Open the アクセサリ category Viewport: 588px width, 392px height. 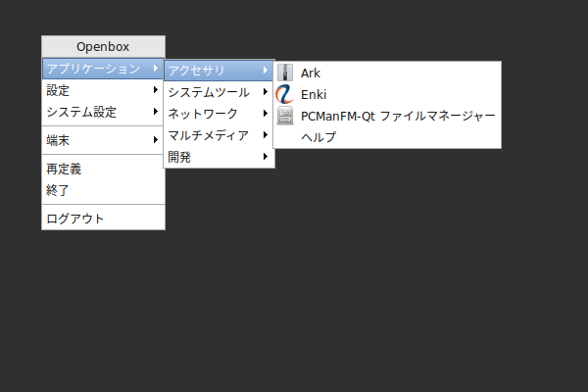coord(219,71)
